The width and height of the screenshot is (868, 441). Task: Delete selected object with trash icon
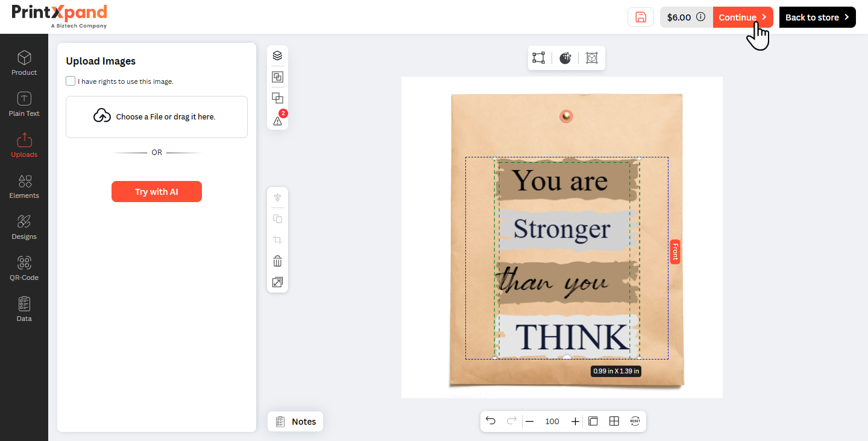point(277,261)
